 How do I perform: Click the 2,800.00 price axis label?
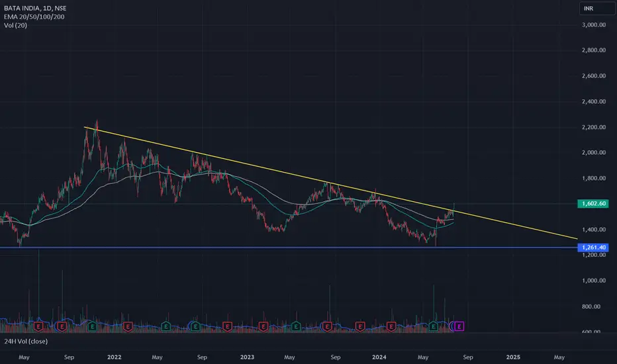594,50
